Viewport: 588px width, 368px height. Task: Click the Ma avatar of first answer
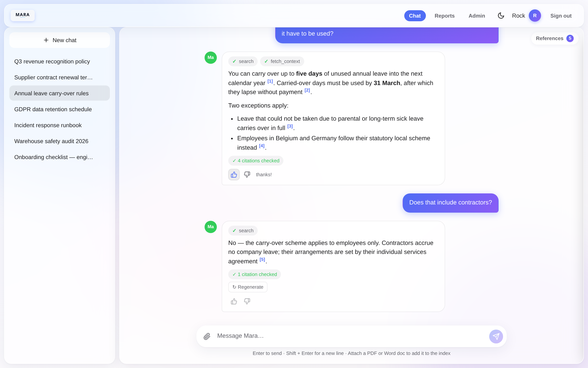(x=211, y=58)
